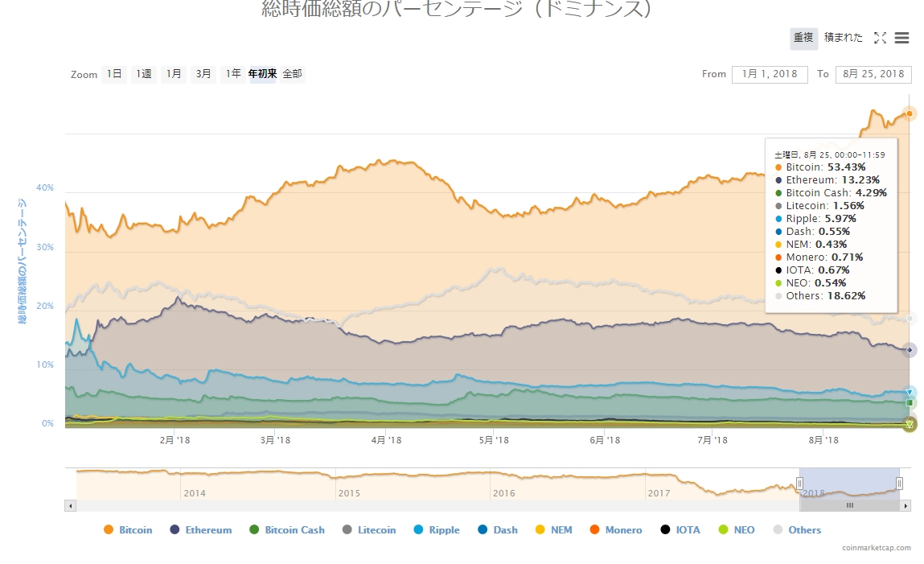The height and width of the screenshot is (564, 924).
Task: Set zoom to 1日
Action: [114, 74]
